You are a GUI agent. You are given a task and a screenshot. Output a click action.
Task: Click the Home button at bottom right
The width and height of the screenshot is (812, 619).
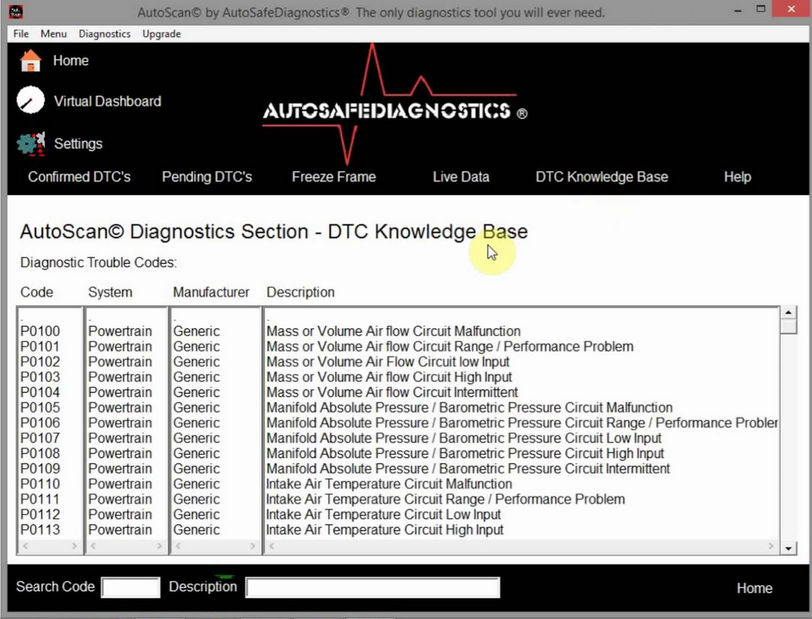[x=755, y=589]
